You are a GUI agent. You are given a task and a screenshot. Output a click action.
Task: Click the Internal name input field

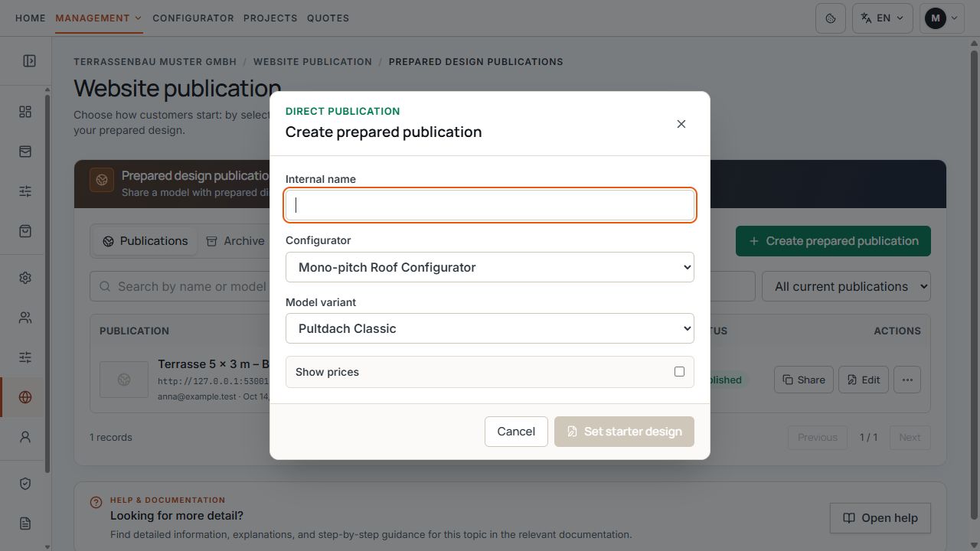tap(490, 205)
